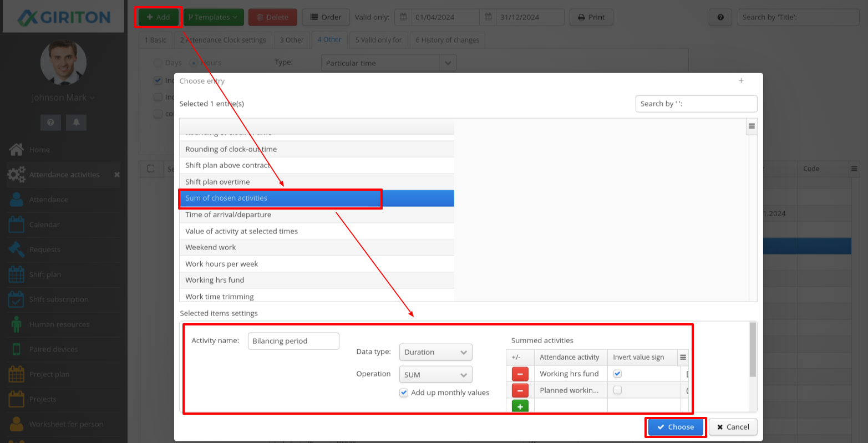
Task: Select Rounding of clock-out time entry
Action: (x=317, y=149)
